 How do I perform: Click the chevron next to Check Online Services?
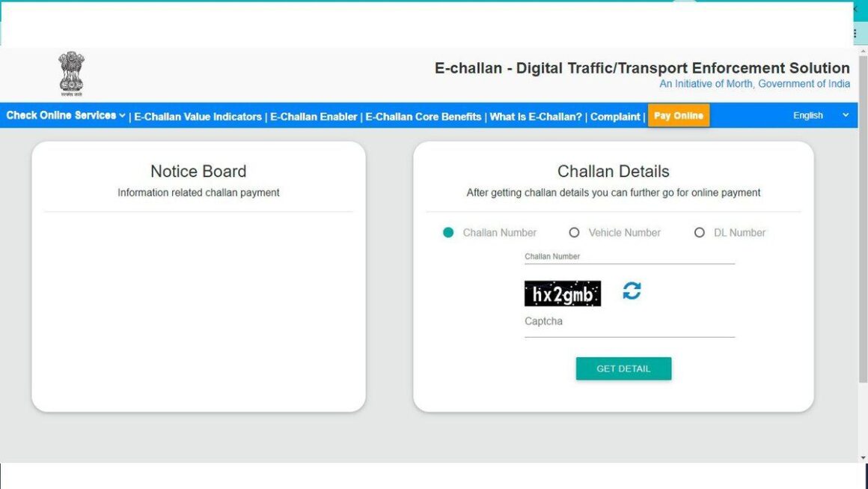pos(122,115)
